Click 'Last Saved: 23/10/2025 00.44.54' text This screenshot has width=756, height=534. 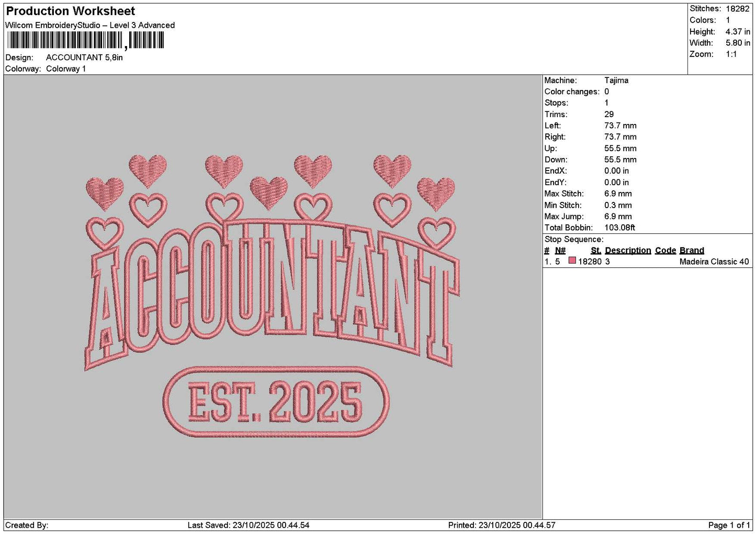249,525
